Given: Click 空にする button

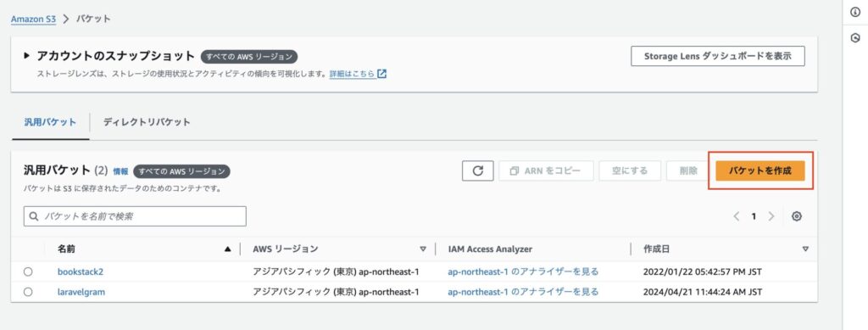Looking at the screenshot, I should [x=630, y=171].
